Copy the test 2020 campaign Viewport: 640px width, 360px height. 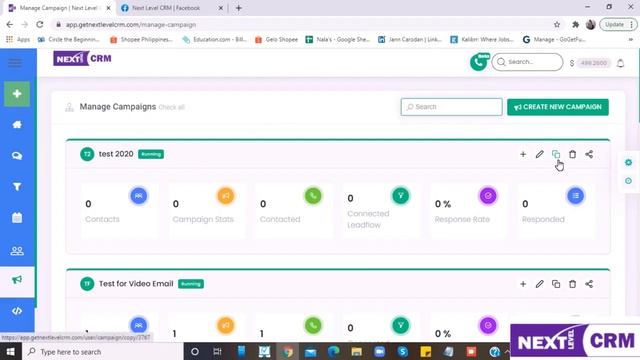click(x=556, y=154)
